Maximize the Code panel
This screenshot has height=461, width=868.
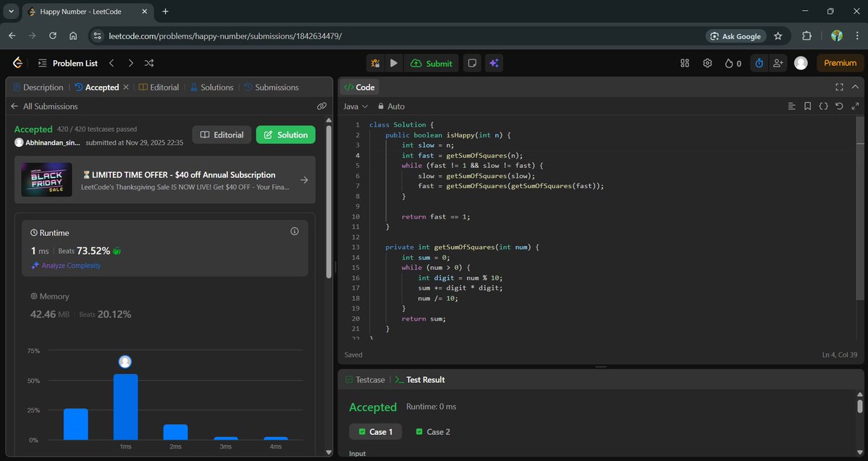coord(839,87)
